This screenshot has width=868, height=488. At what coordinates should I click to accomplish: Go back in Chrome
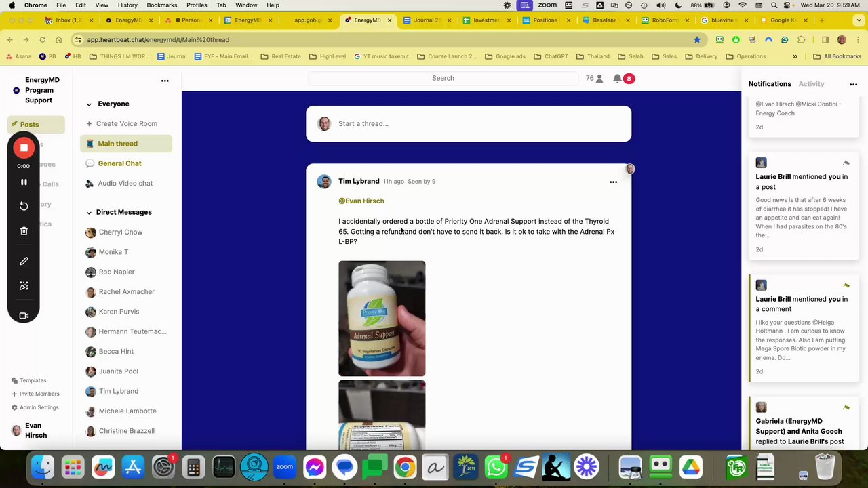click(x=9, y=39)
